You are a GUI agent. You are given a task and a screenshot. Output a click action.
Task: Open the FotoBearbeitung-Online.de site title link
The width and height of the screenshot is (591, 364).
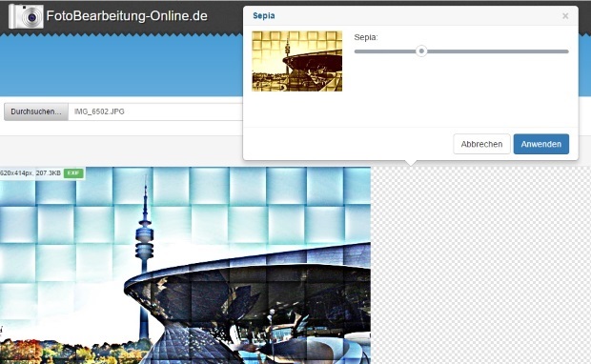(127, 16)
